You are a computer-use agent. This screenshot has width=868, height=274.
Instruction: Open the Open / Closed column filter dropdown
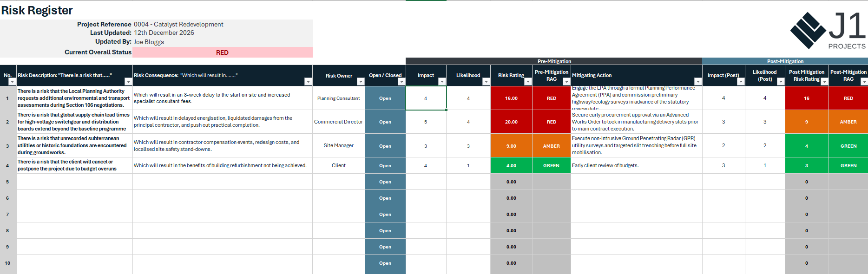(x=401, y=82)
